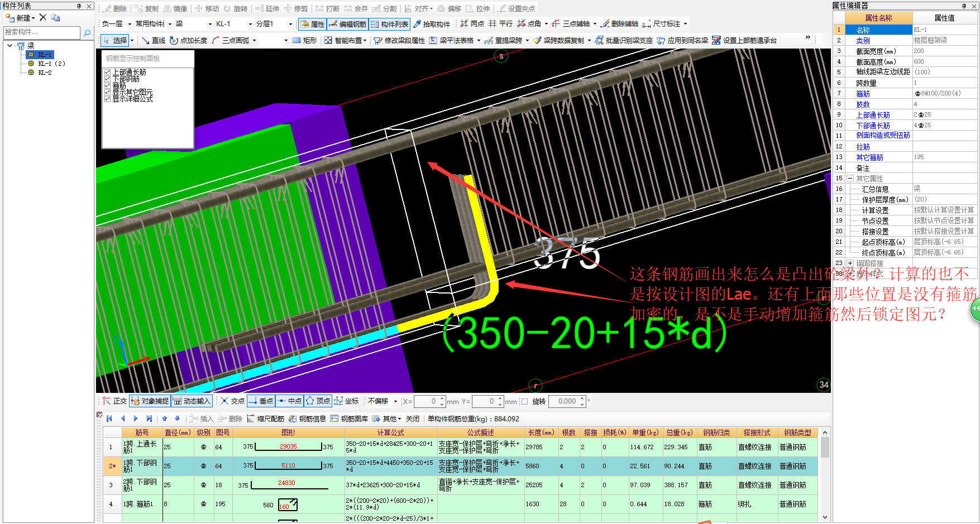Collapse the 梁 tree node

point(10,46)
